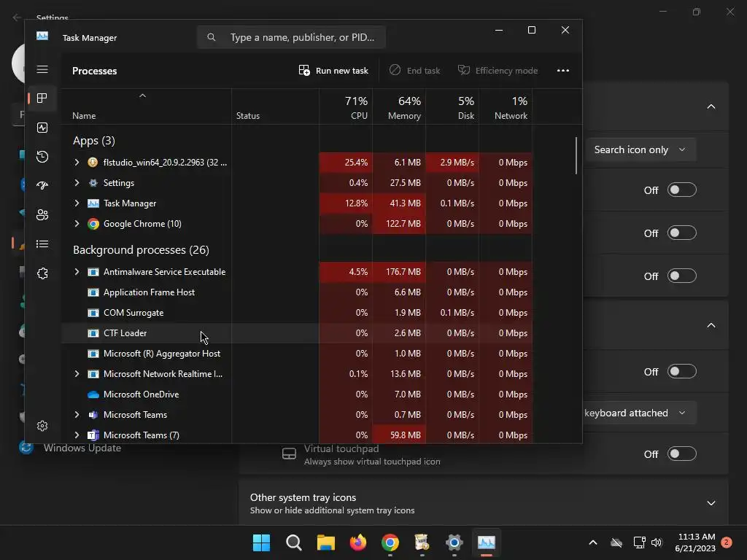Open the keyboard attached dropdown in Settings
Image resolution: width=747 pixels, height=560 pixels.
coord(640,413)
